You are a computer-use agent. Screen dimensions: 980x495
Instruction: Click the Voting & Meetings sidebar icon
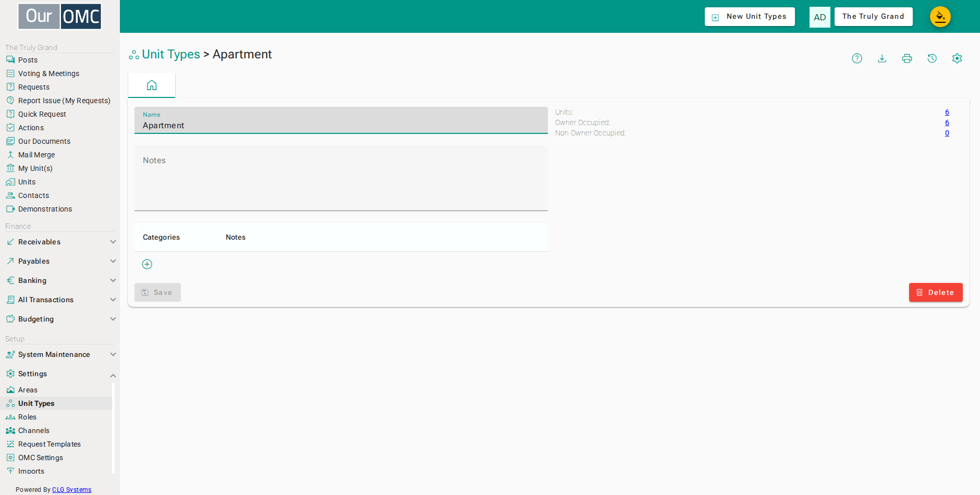[x=10, y=73]
